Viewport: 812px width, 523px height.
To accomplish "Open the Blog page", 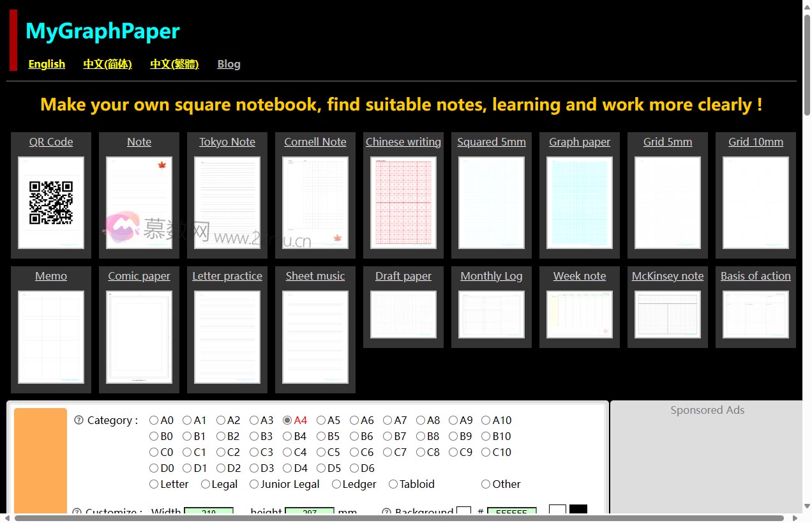I will (229, 64).
